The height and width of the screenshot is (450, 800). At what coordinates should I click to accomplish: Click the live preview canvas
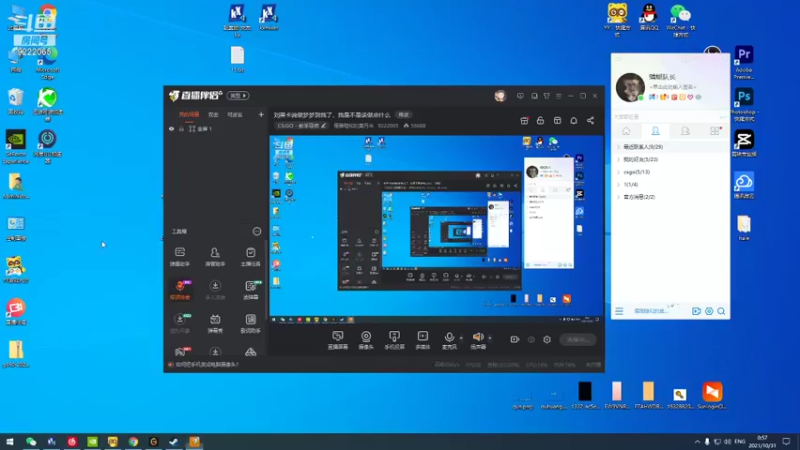pyautogui.click(x=436, y=229)
